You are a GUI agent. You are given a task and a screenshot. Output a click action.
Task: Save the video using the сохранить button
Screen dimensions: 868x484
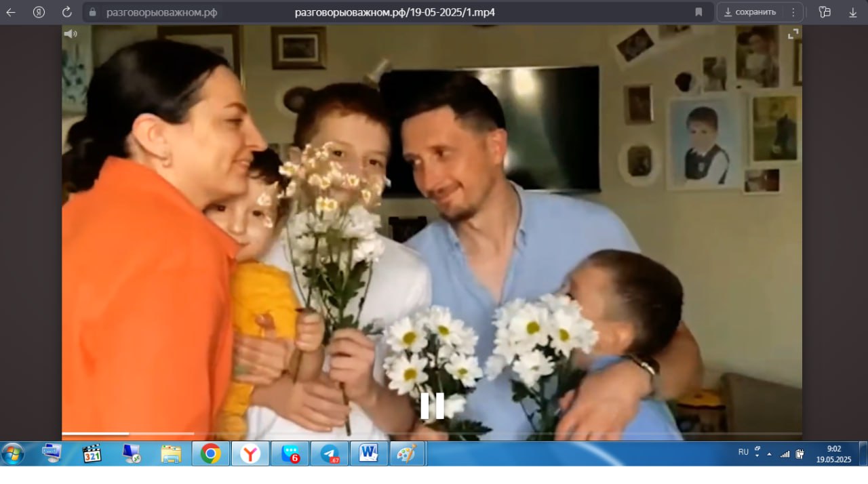[x=749, y=12]
